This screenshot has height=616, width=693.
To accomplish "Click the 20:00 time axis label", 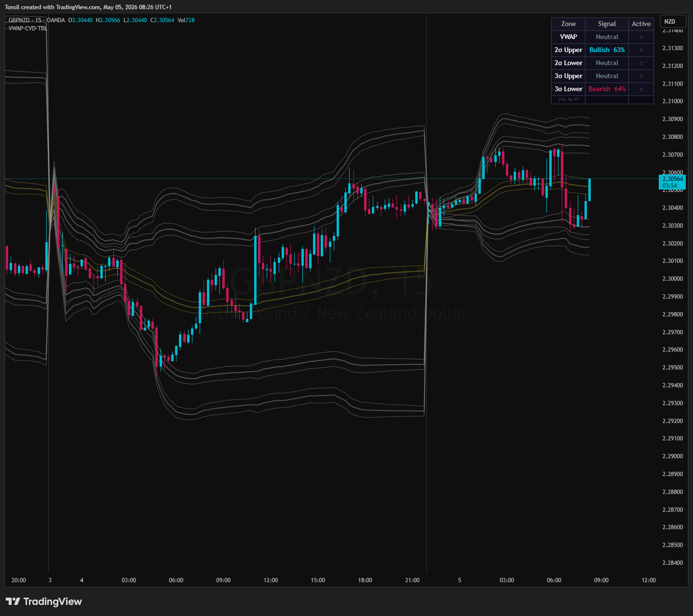I will [19, 580].
